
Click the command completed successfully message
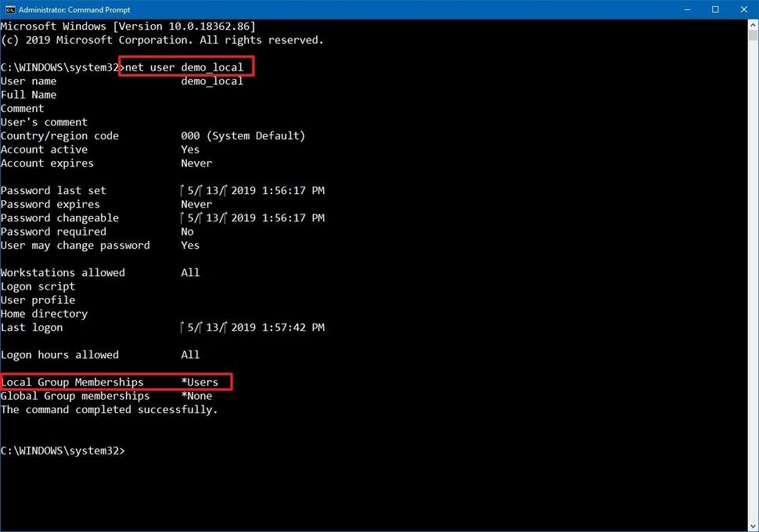[110, 409]
